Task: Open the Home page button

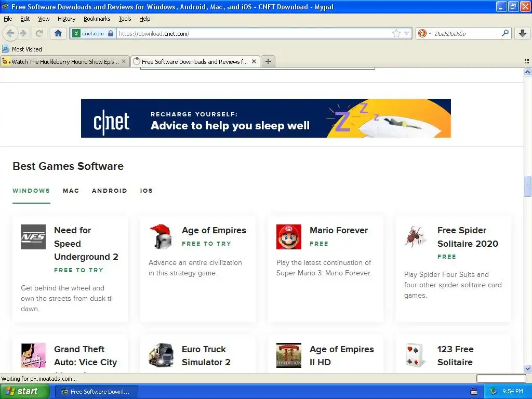Action: (58, 33)
